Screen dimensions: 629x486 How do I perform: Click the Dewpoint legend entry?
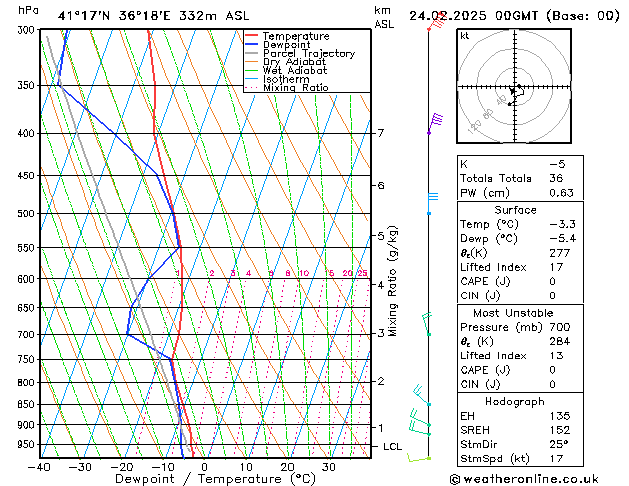click(278, 45)
